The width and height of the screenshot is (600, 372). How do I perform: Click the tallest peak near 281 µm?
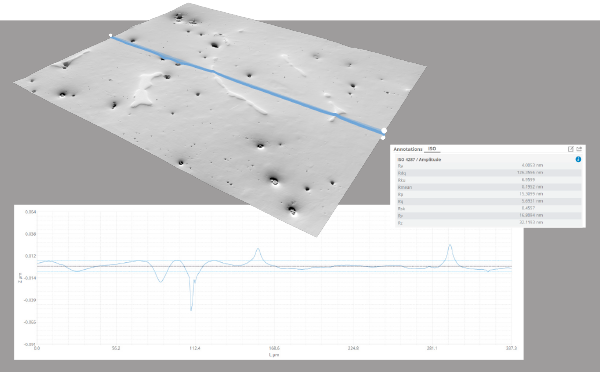point(450,246)
